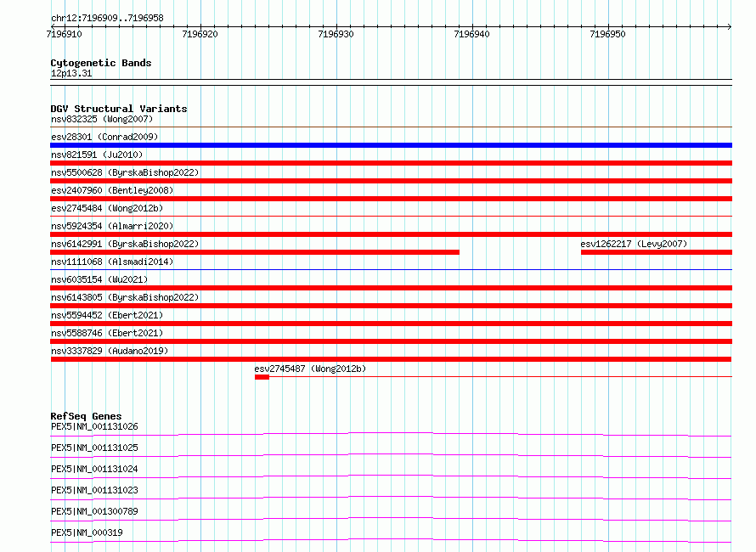Open transcript PEX5|NM_001300789
Image resolution: width=756 pixels, height=552 pixels.
[94, 511]
